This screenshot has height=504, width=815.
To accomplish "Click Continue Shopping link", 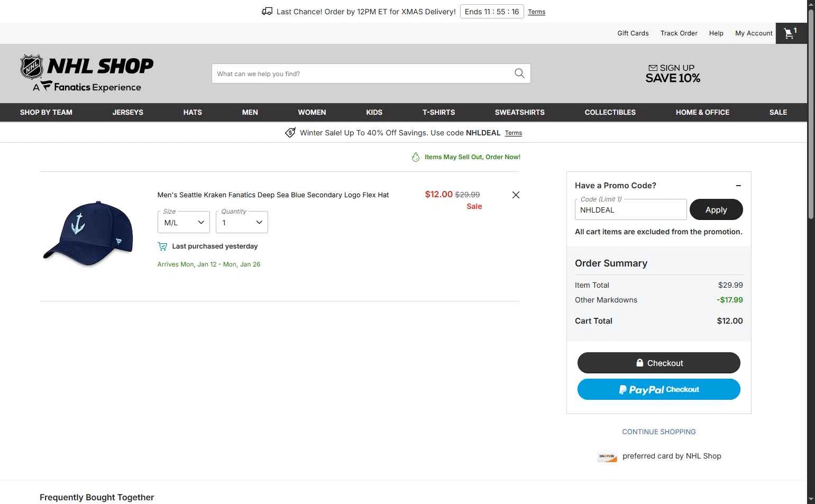I will click(x=659, y=432).
